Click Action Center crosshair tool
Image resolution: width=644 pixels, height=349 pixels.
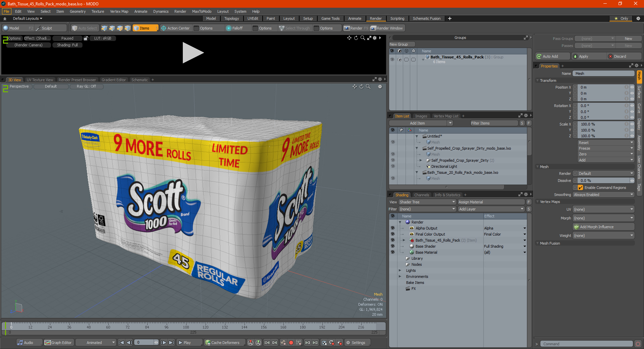[x=175, y=28]
